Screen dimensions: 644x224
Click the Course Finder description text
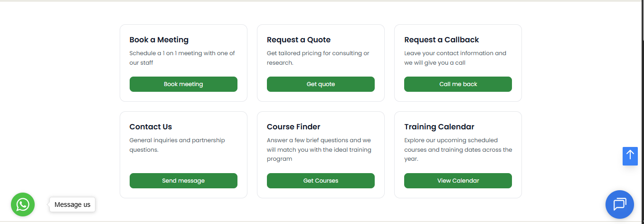[319, 150]
